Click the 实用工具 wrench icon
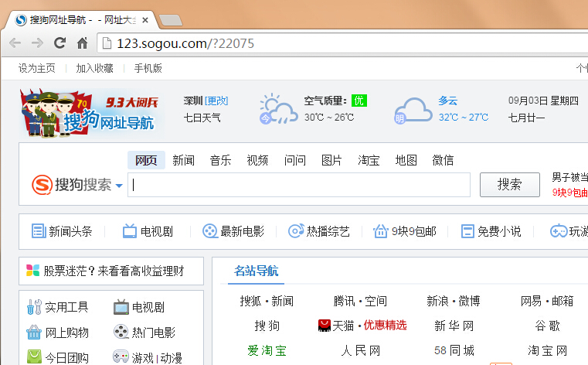The height and width of the screenshot is (365, 588). tap(34, 307)
